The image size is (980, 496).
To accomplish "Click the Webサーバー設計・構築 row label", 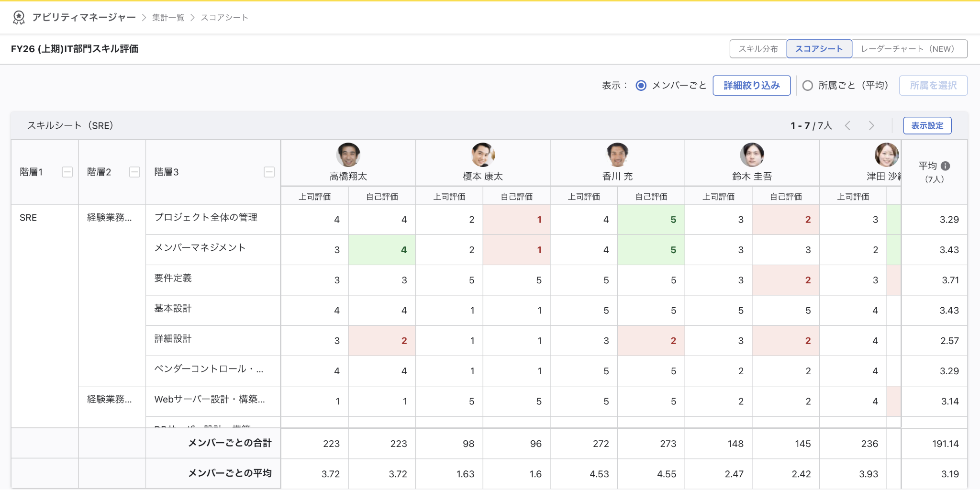I will coord(209,399).
